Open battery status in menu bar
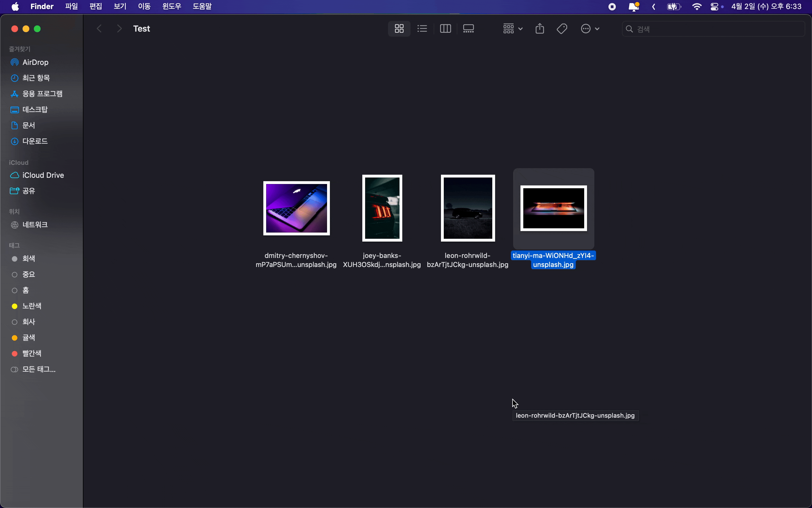 point(674,7)
